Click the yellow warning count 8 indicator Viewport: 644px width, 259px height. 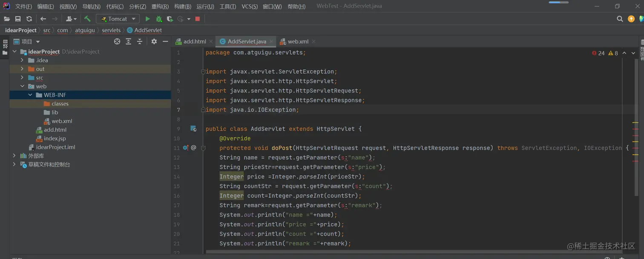[613, 53]
